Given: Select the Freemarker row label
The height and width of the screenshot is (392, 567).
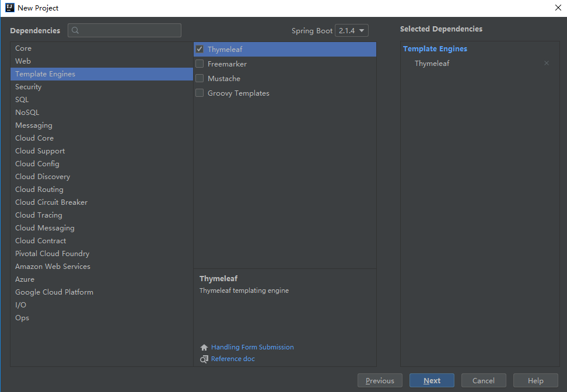Looking at the screenshot, I should click(x=227, y=64).
